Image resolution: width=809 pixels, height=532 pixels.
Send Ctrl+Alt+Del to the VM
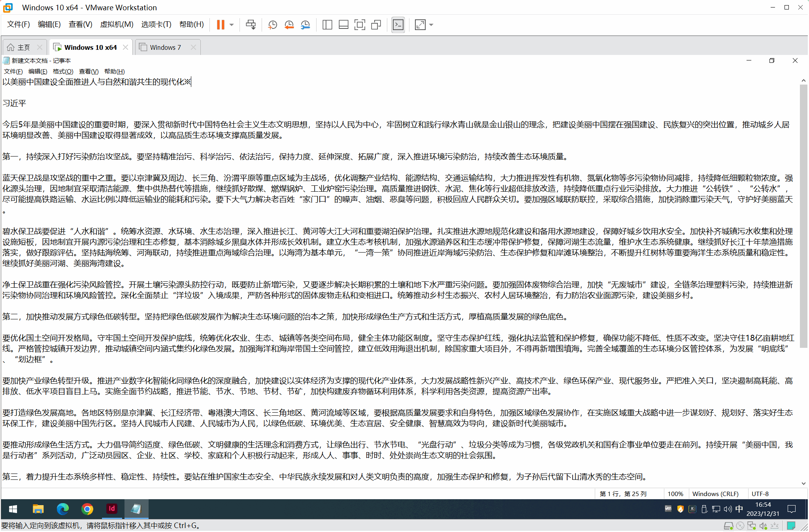click(x=251, y=25)
